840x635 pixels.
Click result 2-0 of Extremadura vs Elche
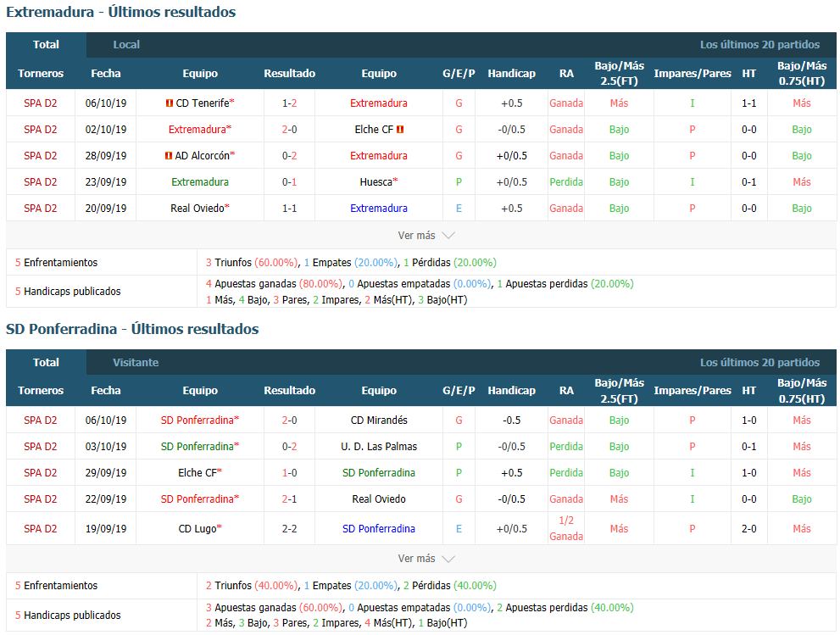click(x=289, y=130)
